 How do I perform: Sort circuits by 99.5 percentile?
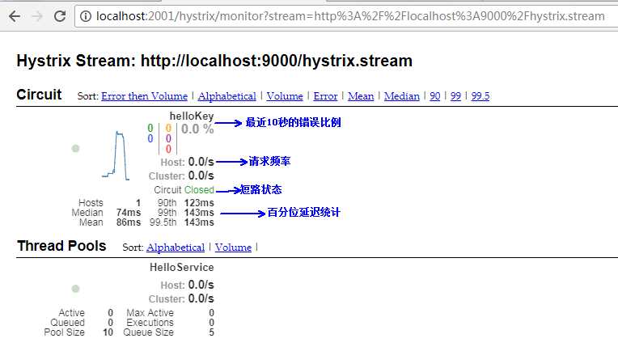click(480, 96)
